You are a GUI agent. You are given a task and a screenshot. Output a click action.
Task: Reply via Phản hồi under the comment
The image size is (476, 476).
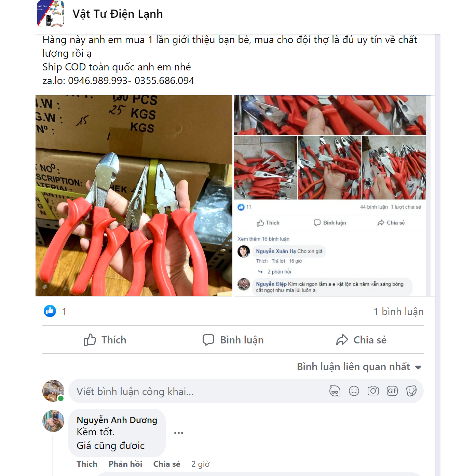[x=125, y=464]
